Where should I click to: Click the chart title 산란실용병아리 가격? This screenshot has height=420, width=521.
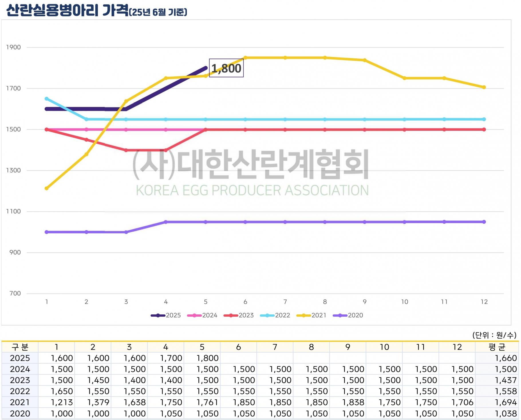(x=67, y=10)
